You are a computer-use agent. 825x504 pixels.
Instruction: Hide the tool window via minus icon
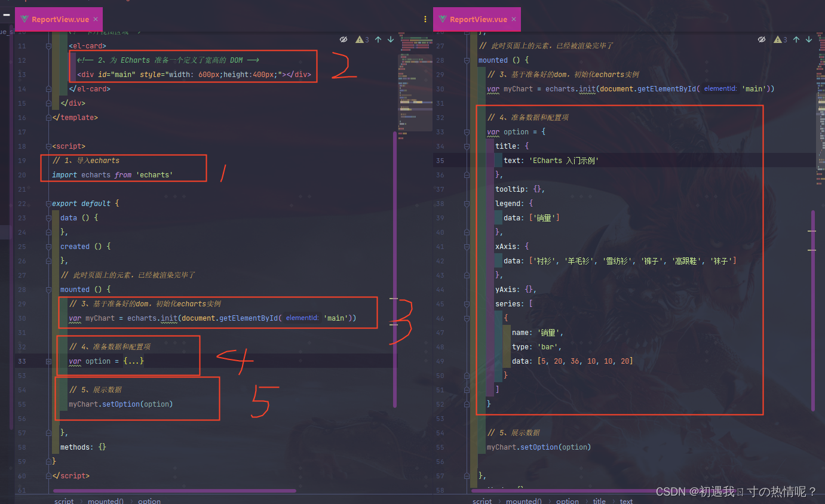pos(7,15)
